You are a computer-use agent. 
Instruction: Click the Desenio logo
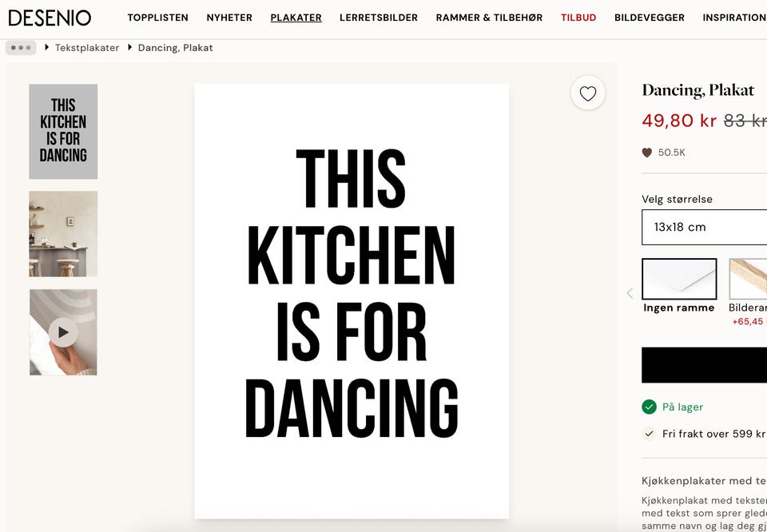(50, 18)
